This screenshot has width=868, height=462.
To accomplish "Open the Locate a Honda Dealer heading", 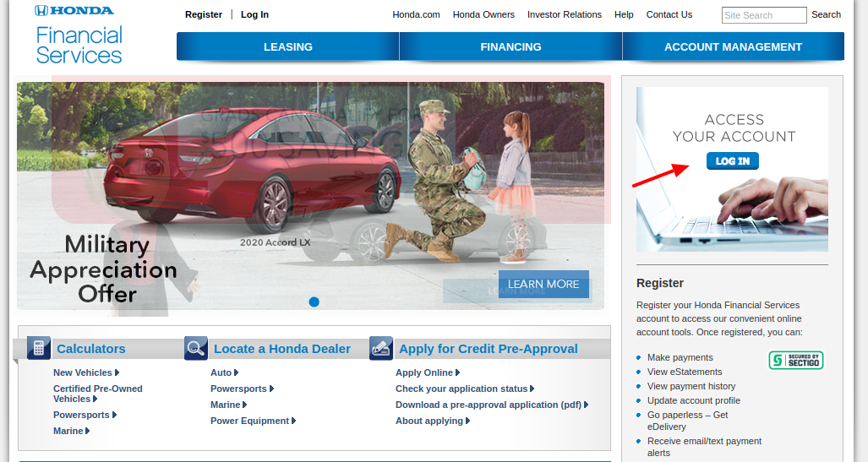I will [282, 349].
